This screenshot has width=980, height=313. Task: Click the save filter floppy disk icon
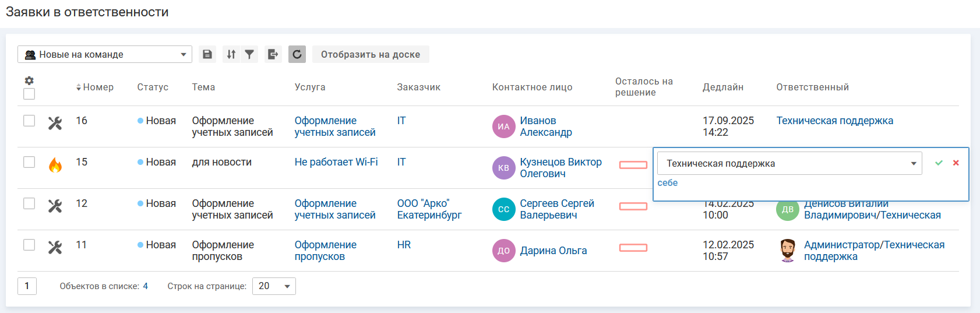pyautogui.click(x=207, y=54)
